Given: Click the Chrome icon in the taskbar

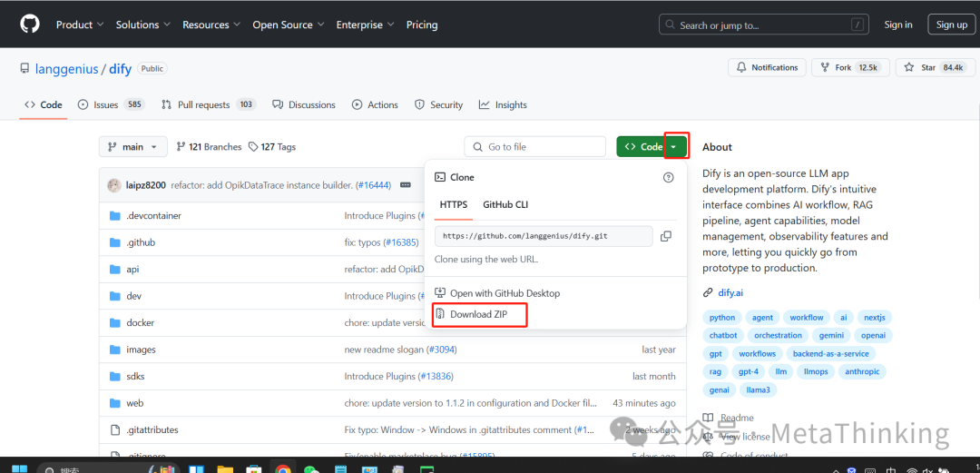Looking at the screenshot, I should point(283,468).
